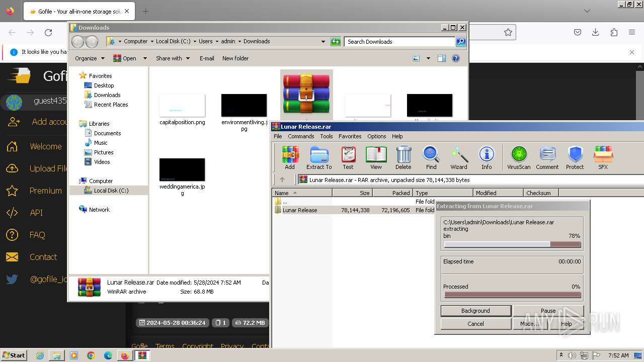Open WinRAR Options menu
The width and height of the screenshot is (644, 362).
pos(376,136)
